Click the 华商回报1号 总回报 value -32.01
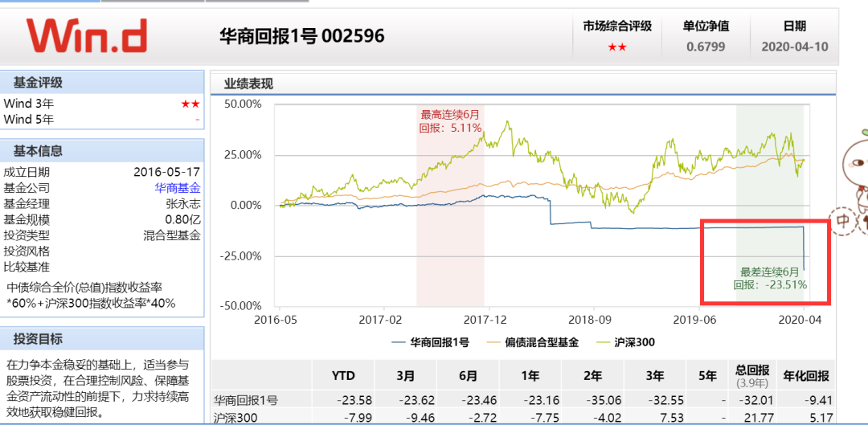Image resolution: width=868 pixels, height=425 pixels. [x=756, y=401]
